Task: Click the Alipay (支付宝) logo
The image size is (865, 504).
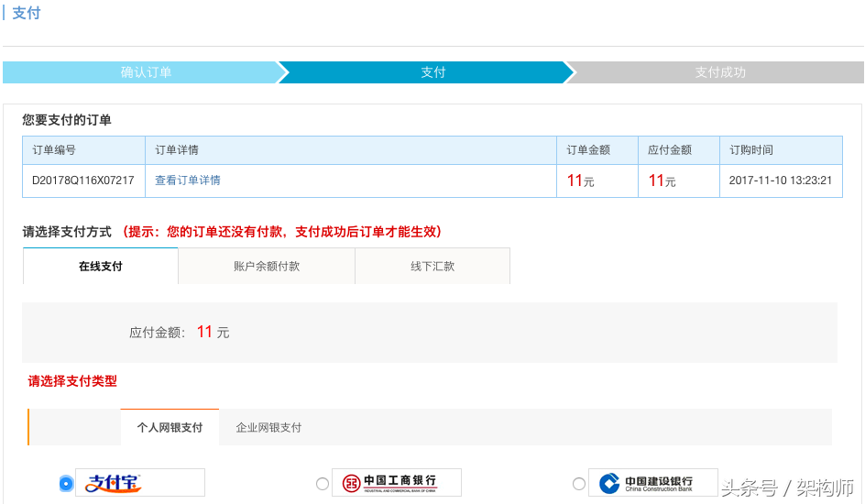Action: [x=140, y=483]
